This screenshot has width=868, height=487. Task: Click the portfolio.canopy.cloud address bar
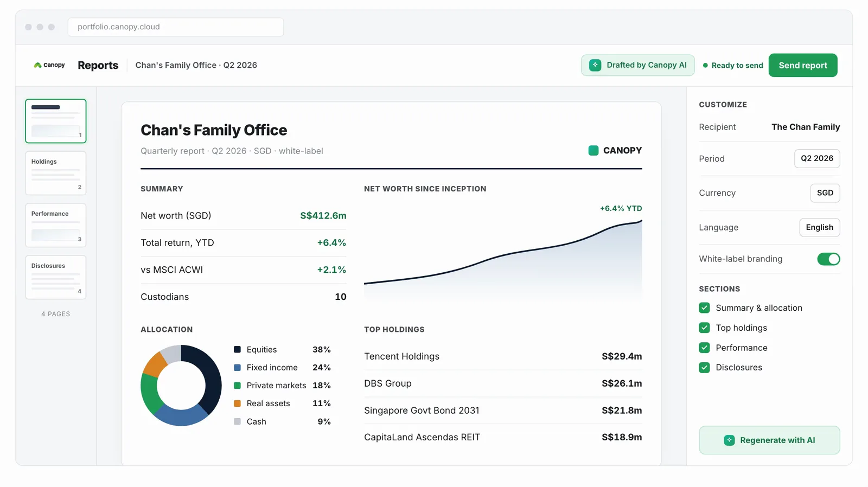click(x=176, y=27)
